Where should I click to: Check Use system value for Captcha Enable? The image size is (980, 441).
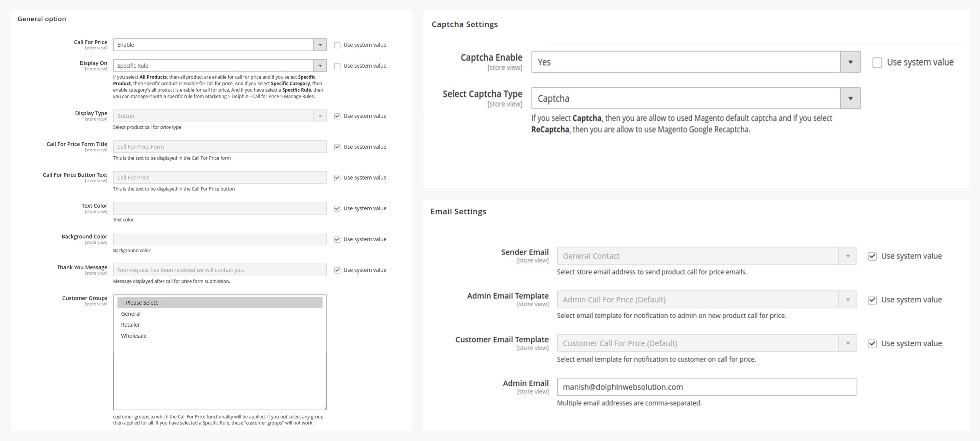pyautogui.click(x=877, y=63)
